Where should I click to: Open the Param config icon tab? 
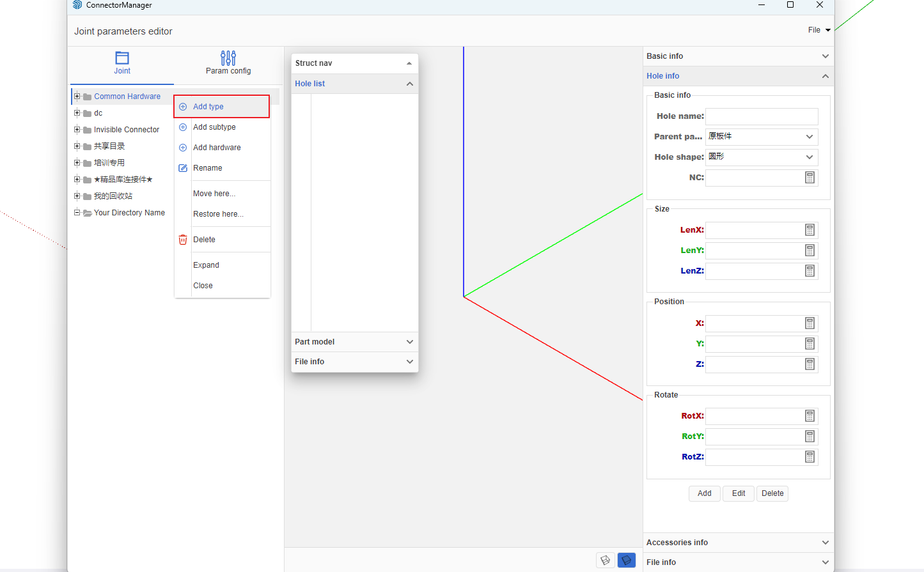228,59
